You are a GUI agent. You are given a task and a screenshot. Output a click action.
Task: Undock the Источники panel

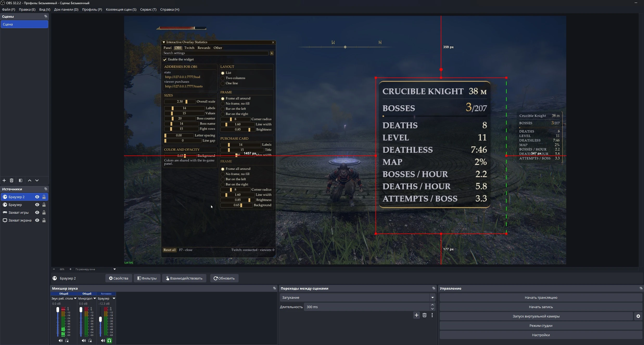tap(46, 189)
